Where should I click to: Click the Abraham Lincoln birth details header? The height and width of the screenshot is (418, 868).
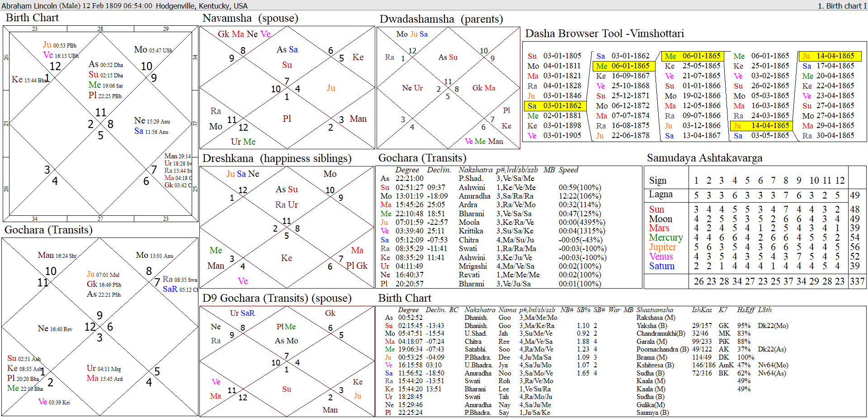pyautogui.click(x=125, y=6)
